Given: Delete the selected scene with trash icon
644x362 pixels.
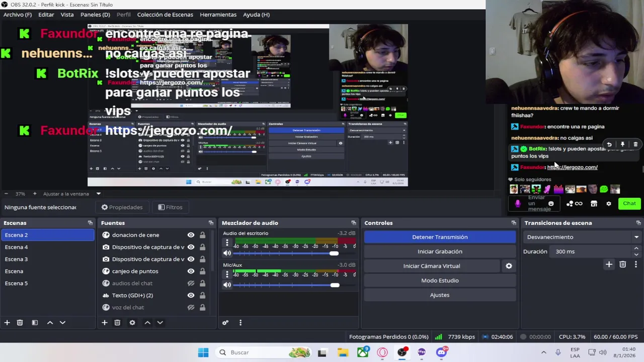Looking at the screenshot, I should point(20,322).
